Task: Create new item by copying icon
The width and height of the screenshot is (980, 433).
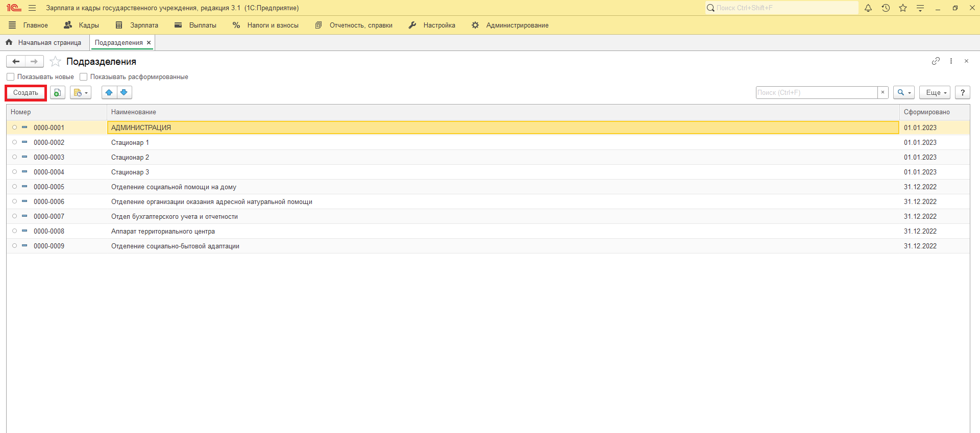Action: [58, 93]
